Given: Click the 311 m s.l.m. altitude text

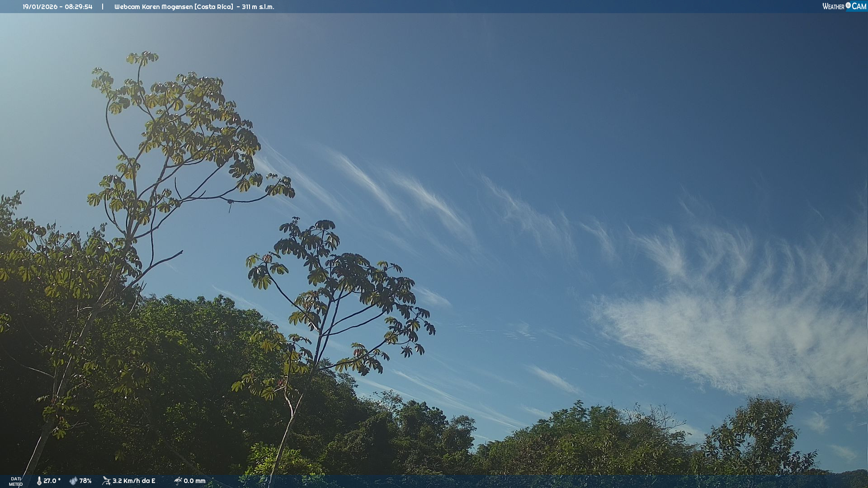Looking at the screenshot, I should pyautogui.click(x=258, y=7).
